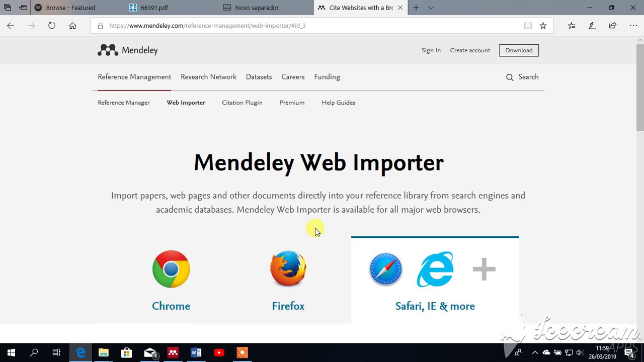The height and width of the screenshot is (362, 644).
Task: Open Microsoft Store from taskbar
Action: [x=126, y=352]
